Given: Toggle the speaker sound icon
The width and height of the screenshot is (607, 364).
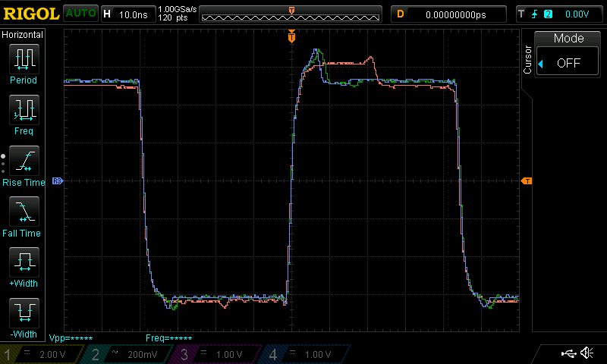Looking at the screenshot, I should point(587,353).
